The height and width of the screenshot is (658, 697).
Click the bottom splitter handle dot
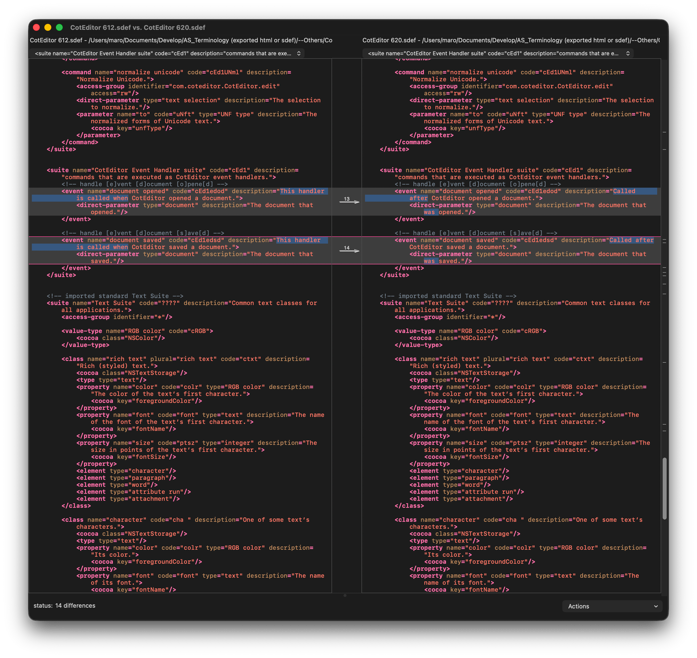pos(347,595)
